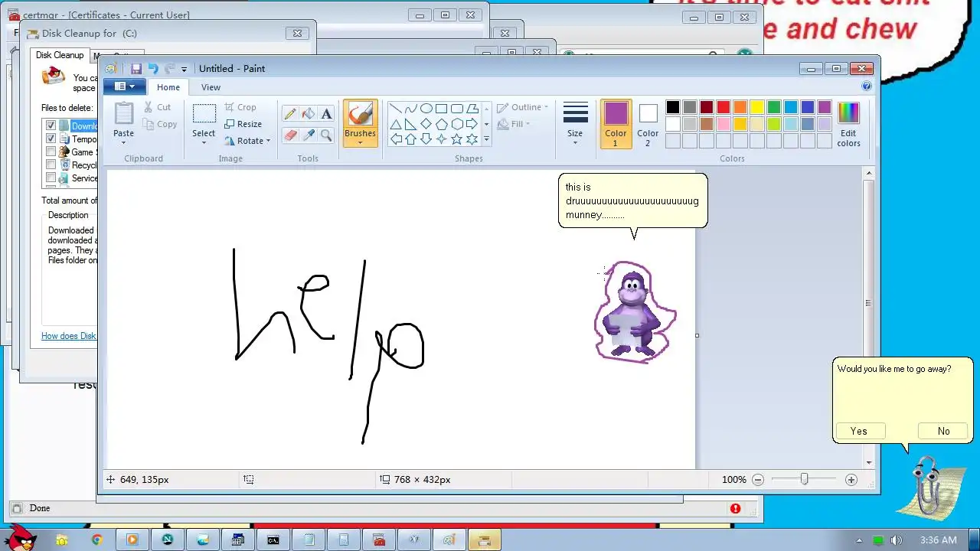980x551 pixels.
Task: Switch to the View ribbon tab
Action: 211,87
